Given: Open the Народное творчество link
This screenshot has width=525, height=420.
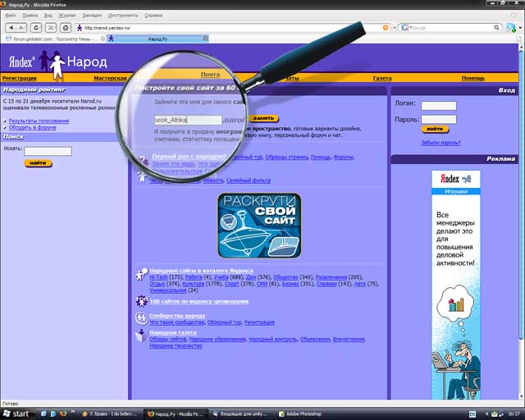Looking at the screenshot, I should coord(176,345).
